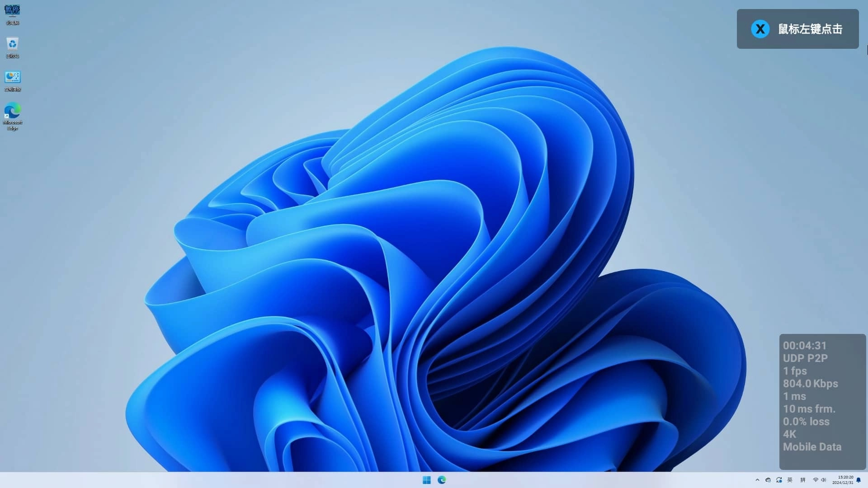Select the Microsoft Edge desktop shortcut

click(x=12, y=116)
